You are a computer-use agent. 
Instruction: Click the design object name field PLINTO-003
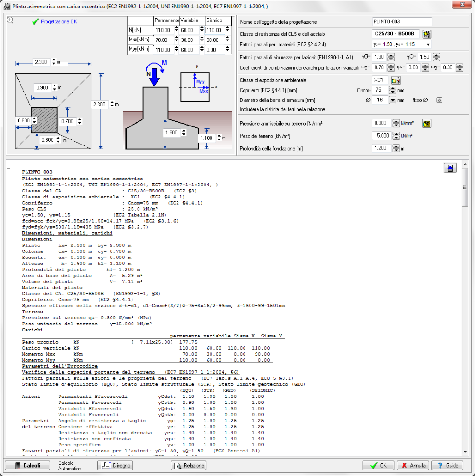tap(402, 22)
